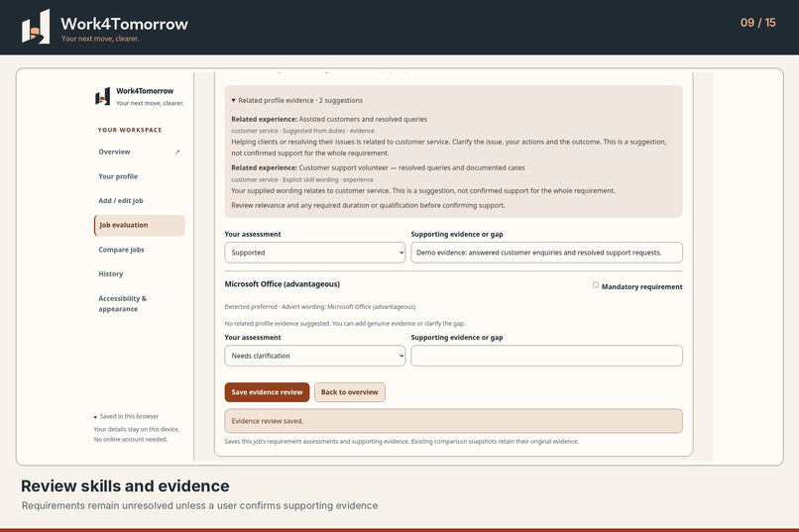
Task: Select the Job evaluation sidebar item
Action: 139,225
